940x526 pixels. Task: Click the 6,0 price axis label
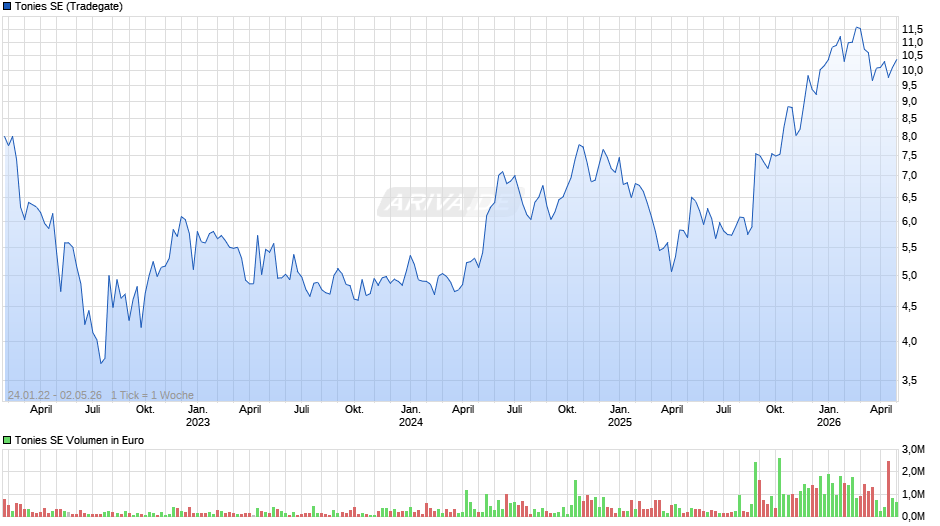coord(909,221)
